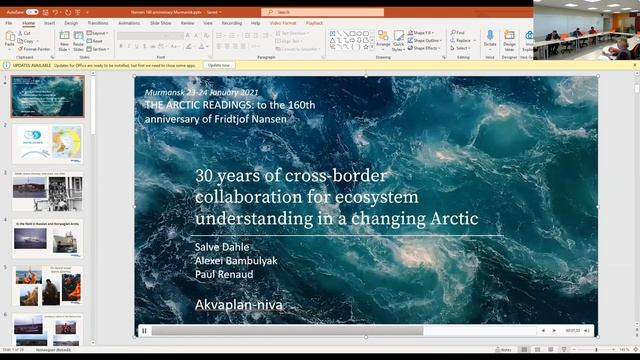The image size is (640, 360).
Task: Open the Shape Outline dropdown
Action: tap(424, 40)
